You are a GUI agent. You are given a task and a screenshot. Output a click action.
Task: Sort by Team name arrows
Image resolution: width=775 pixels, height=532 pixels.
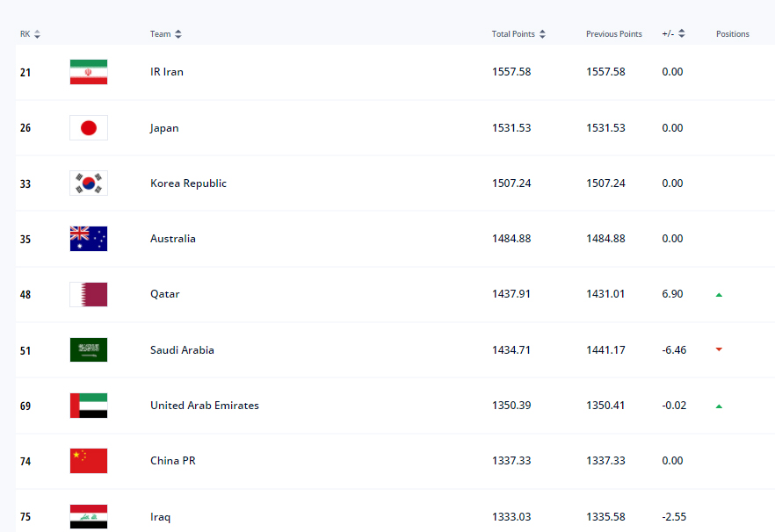tap(178, 34)
